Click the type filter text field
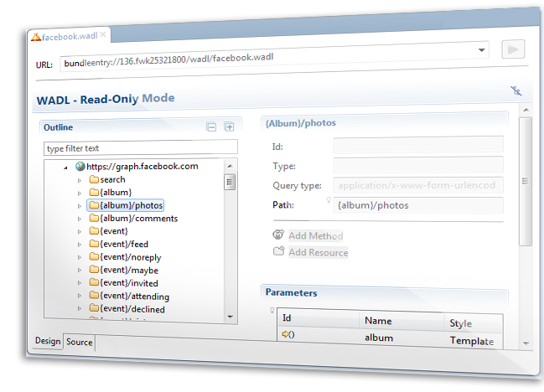The height and width of the screenshot is (392, 544). click(140, 148)
